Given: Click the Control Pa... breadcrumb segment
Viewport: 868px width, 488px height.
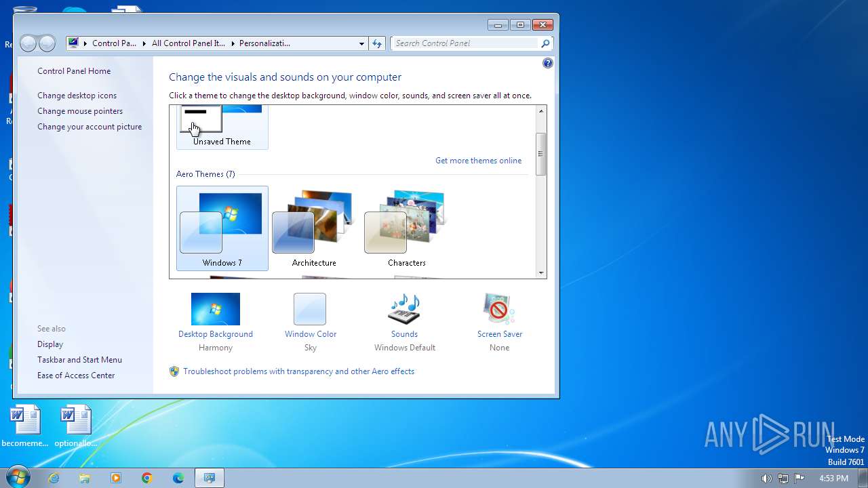Looking at the screenshot, I should point(114,43).
